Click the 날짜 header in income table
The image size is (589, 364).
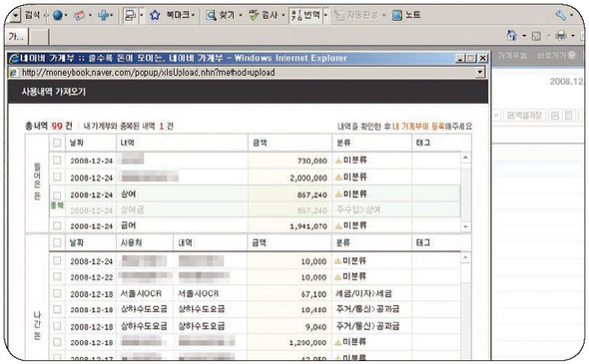(x=76, y=143)
